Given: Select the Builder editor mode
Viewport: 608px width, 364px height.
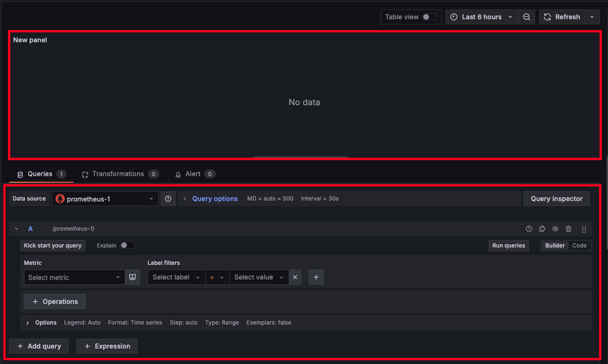Looking at the screenshot, I should tap(554, 246).
